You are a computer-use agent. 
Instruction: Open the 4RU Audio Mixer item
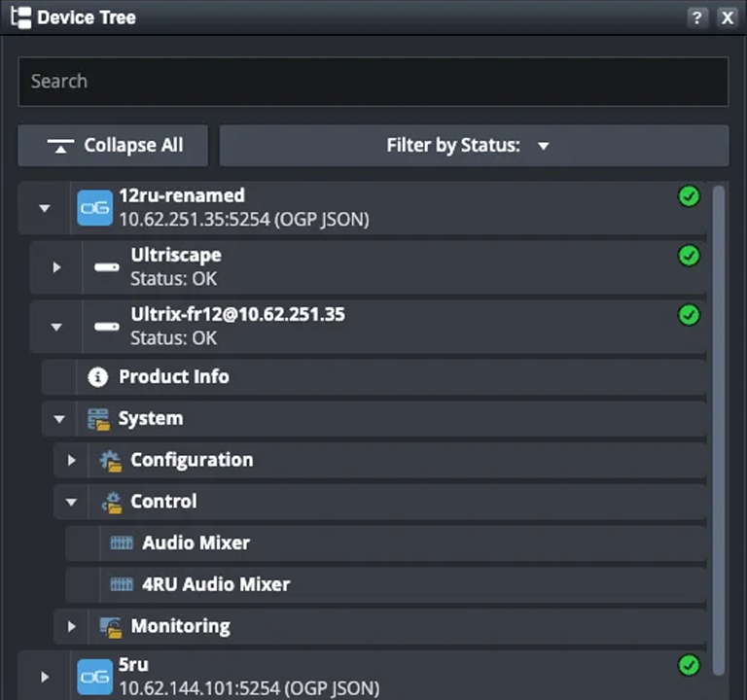[x=386, y=584]
